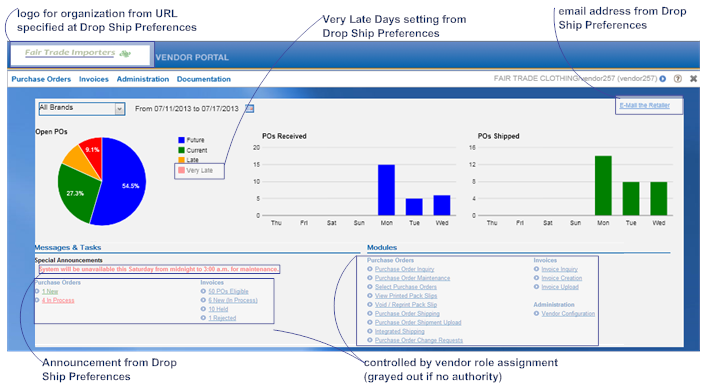The width and height of the screenshot is (704, 389).
Task: Click the orange Late legend swatch
Action: (181, 160)
